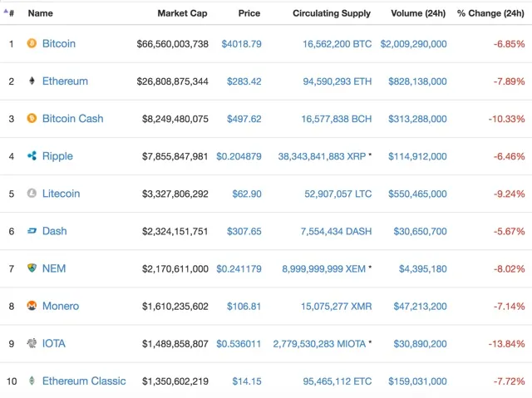Screen dimensions: 532x398
Task: Sort table by Name column header
Action: [41, 13]
